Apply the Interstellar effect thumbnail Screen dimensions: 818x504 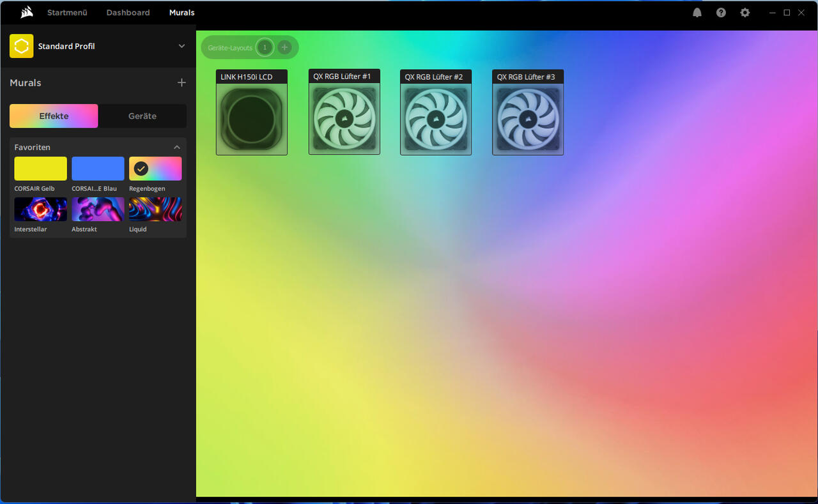[x=40, y=209]
